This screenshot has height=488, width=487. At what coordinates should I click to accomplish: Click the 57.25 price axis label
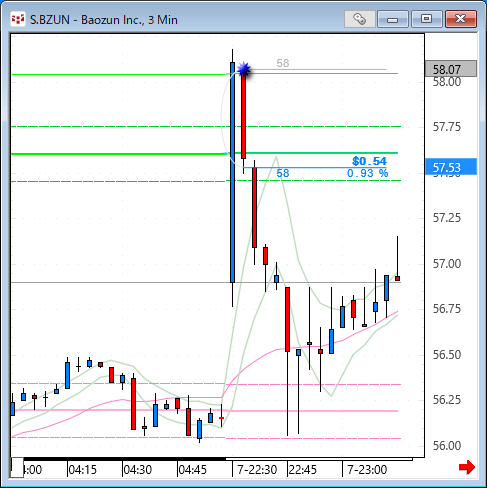tap(447, 218)
